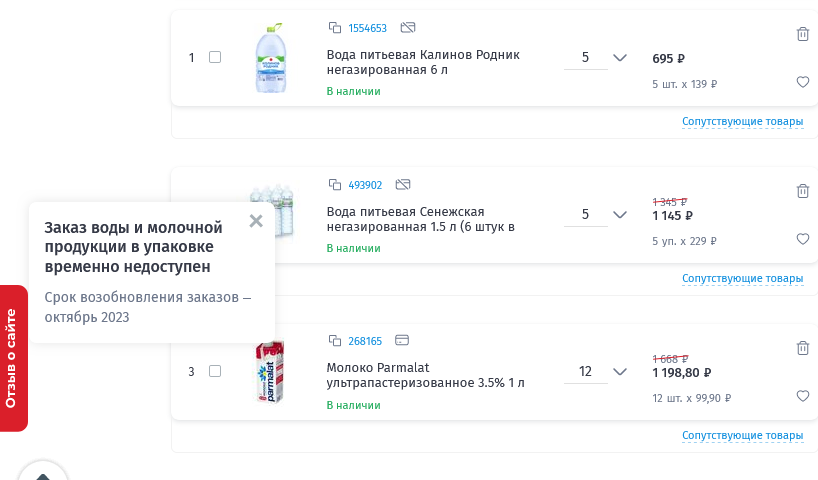Close the order unavailable notice popup
This screenshot has width=818, height=480.
click(x=256, y=221)
